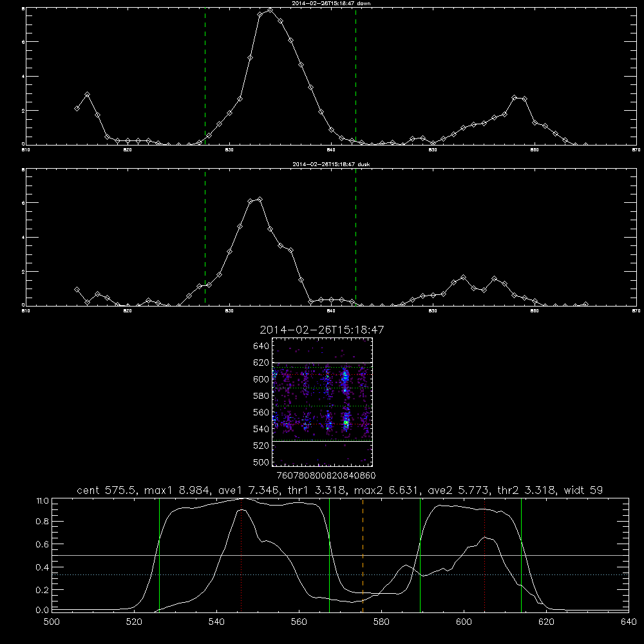Click the green dashed line near 842 in dawn plot

pos(355,76)
